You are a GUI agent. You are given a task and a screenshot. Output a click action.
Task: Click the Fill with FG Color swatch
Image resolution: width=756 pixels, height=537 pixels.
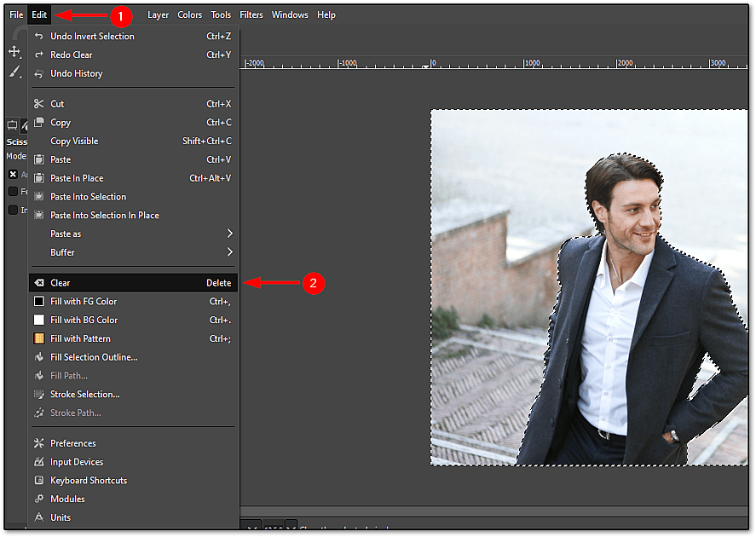pos(39,301)
